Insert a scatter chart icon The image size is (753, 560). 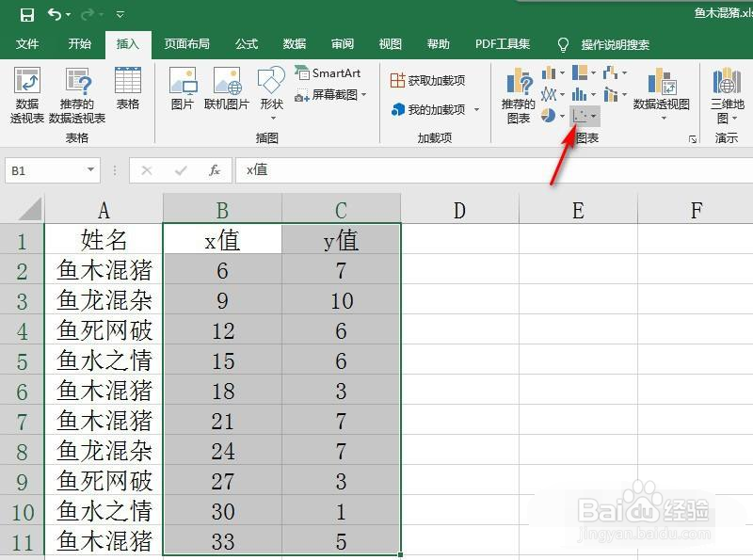[578, 115]
